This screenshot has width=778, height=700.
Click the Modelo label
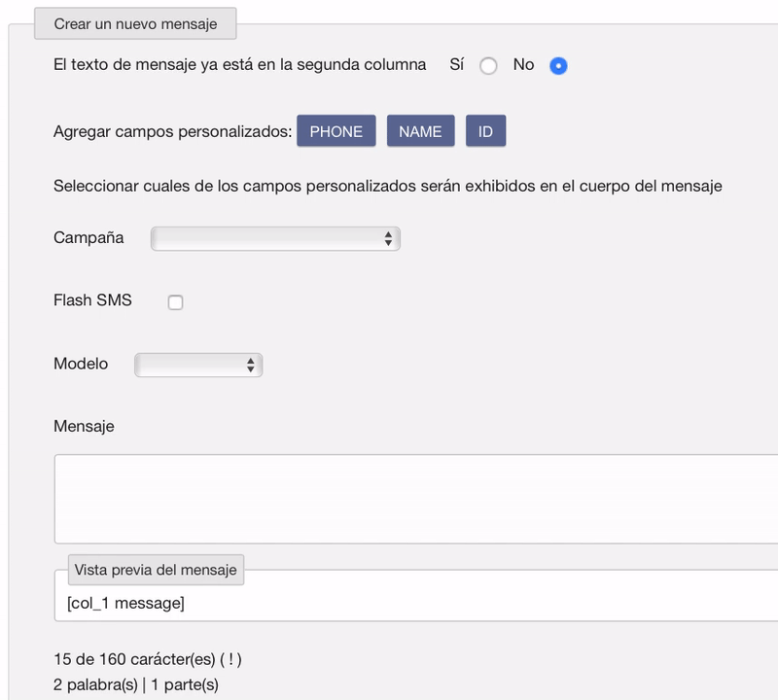click(x=81, y=364)
